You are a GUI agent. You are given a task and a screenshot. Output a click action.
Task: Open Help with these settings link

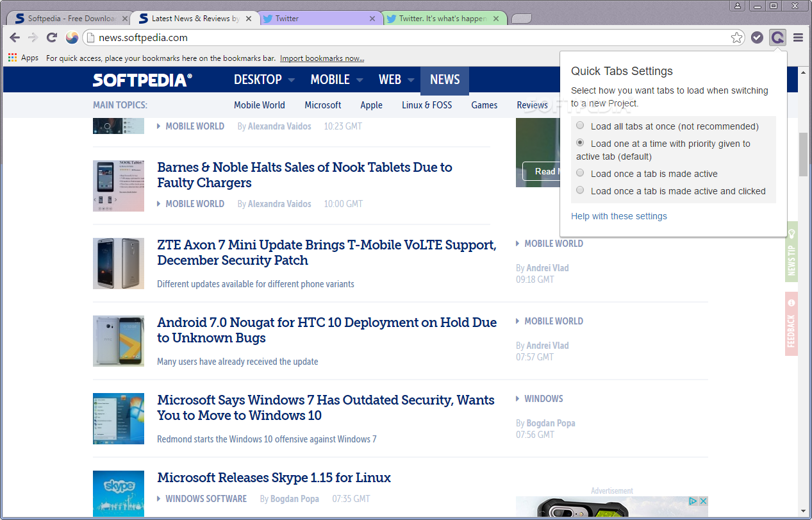[x=619, y=216]
